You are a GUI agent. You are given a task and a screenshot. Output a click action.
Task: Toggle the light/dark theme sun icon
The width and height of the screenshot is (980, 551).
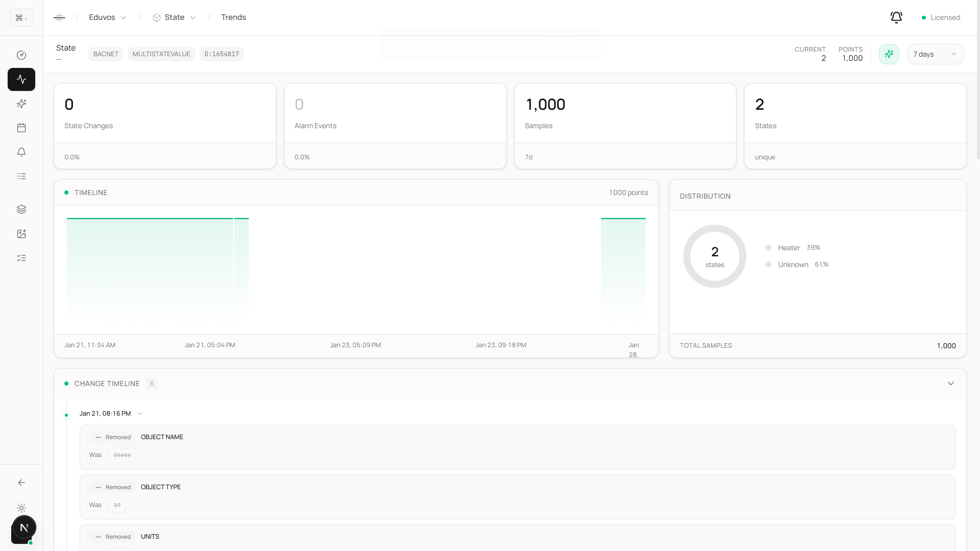pos(21,508)
